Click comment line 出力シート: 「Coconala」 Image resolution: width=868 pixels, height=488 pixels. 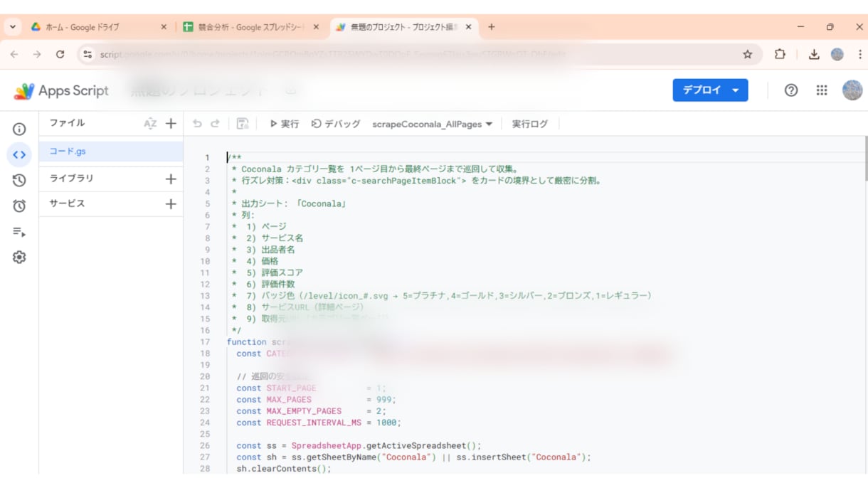click(289, 203)
